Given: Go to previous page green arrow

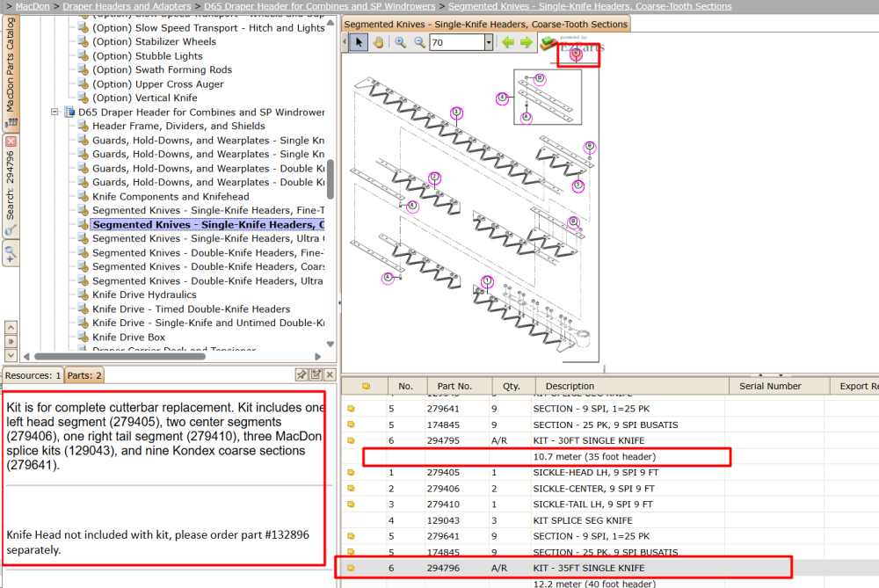Looking at the screenshot, I should tap(508, 42).
